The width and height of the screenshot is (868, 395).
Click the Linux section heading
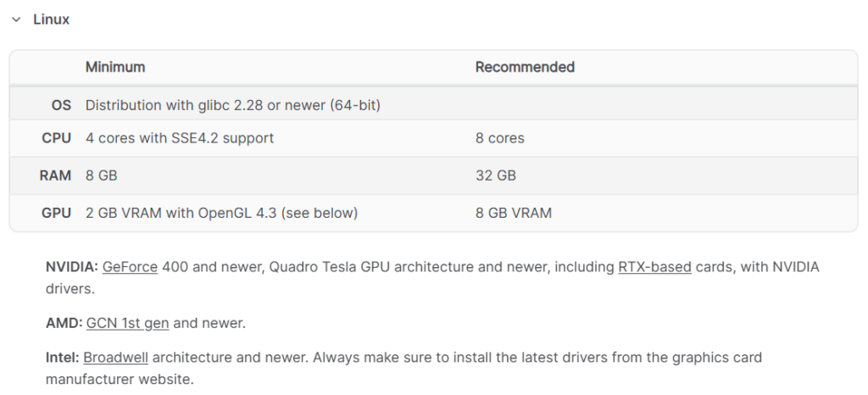coord(51,19)
